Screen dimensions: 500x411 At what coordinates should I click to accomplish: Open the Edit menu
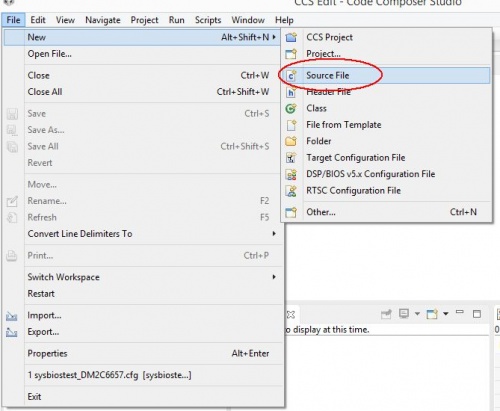38,20
